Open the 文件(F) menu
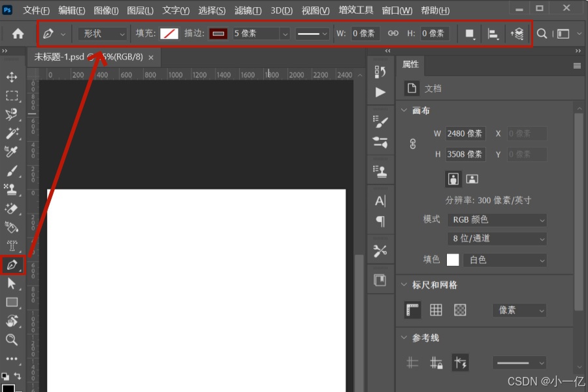Image resolution: width=588 pixels, height=392 pixels. (x=36, y=10)
